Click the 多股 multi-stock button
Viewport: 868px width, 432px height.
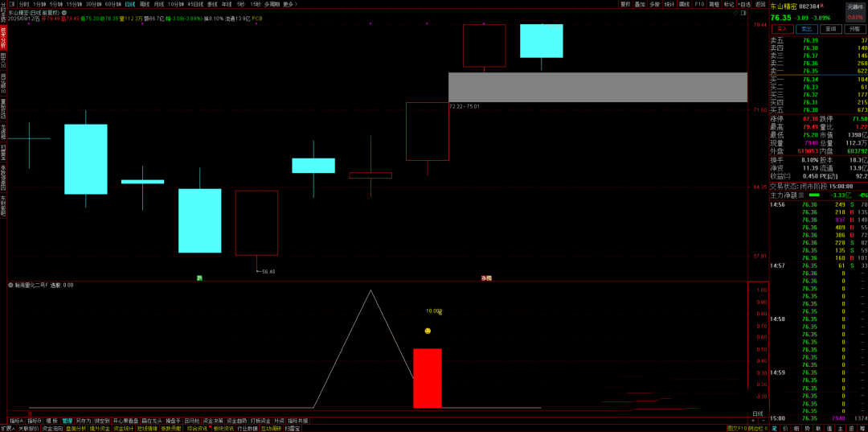click(655, 4)
